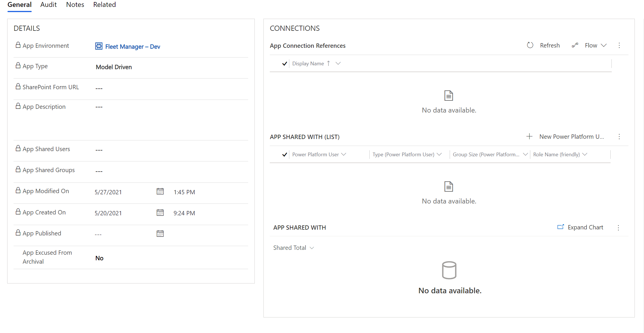The image size is (644, 333).
Task: Click the plus icon for New Power Platform User
Action: point(529,136)
